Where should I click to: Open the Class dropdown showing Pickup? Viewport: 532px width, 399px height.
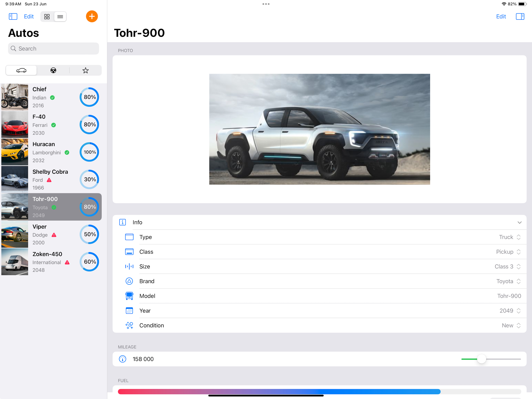pos(508,252)
